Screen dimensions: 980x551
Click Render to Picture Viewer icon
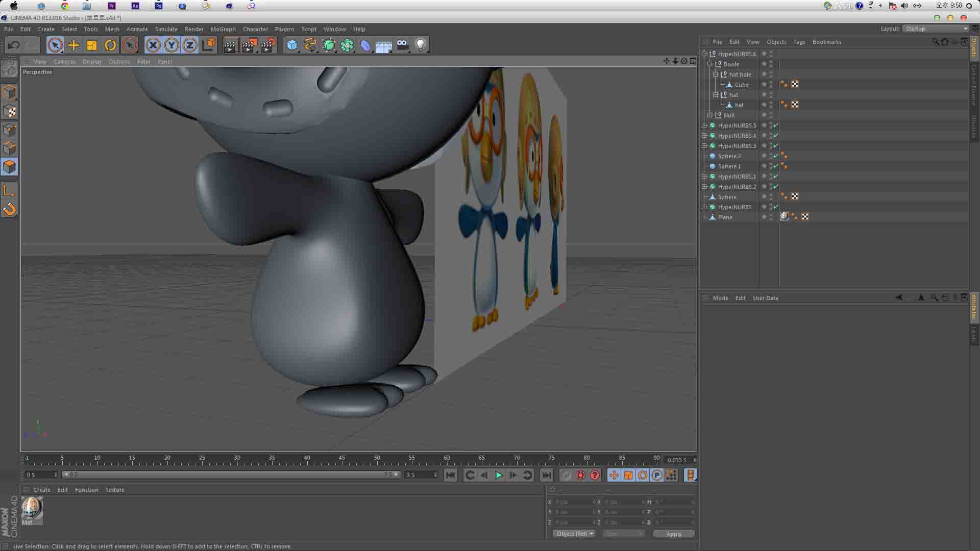click(x=249, y=45)
